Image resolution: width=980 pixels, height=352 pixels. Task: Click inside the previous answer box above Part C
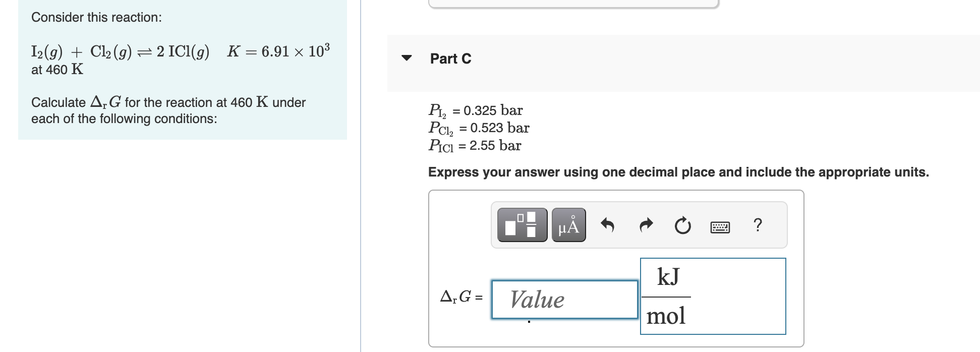(x=572, y=3)
